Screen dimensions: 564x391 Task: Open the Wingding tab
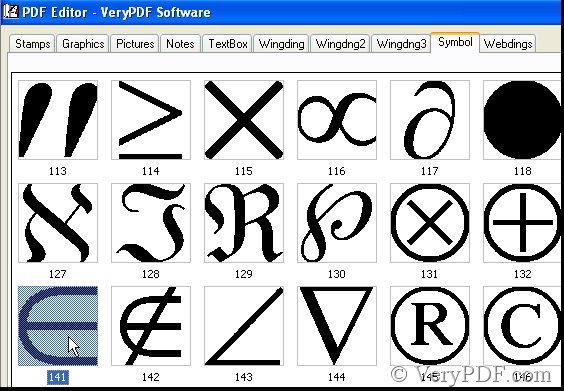point(281,44)
